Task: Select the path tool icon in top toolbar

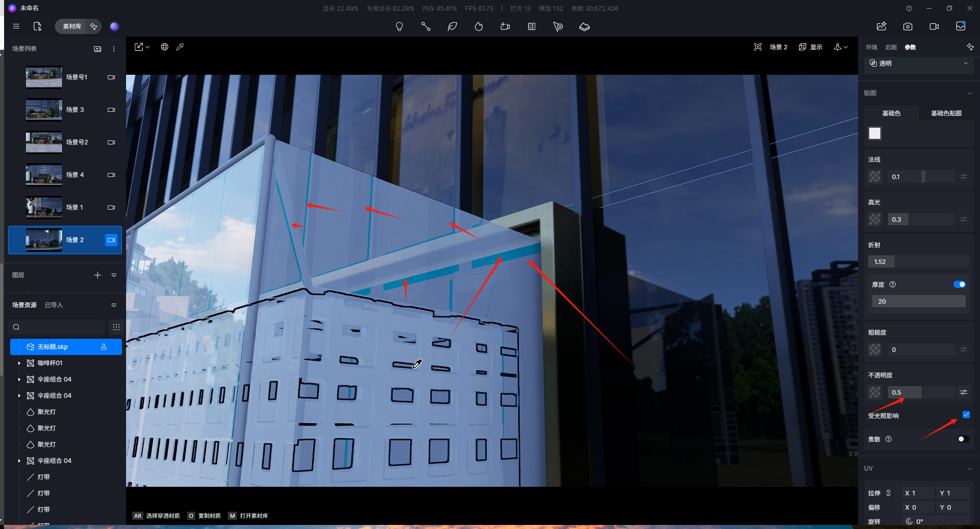Action: [425, 26]
